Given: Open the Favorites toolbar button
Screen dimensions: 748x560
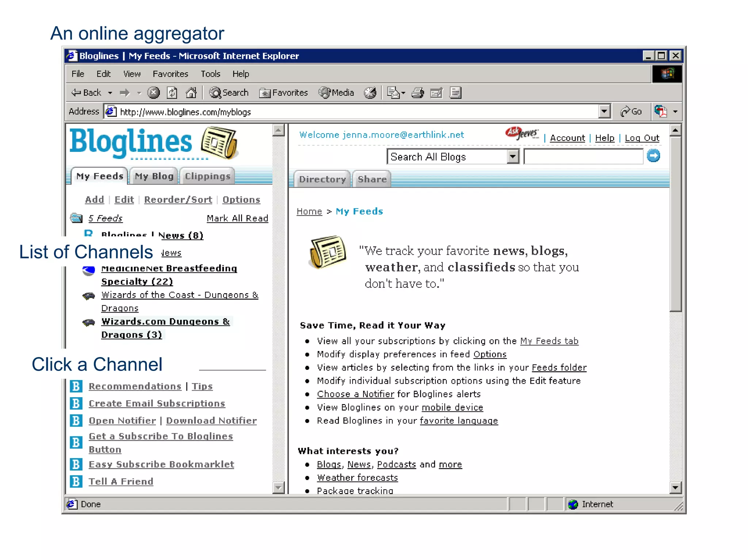Looking at the screenshot, I should [x=283, y=93].
